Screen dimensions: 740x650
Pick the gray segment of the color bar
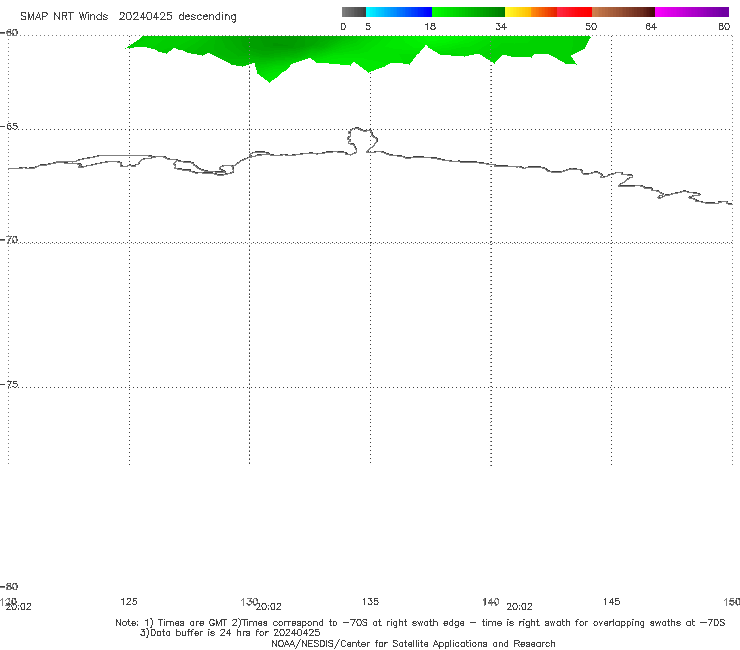pyautogui.click(x=353, y=12)
